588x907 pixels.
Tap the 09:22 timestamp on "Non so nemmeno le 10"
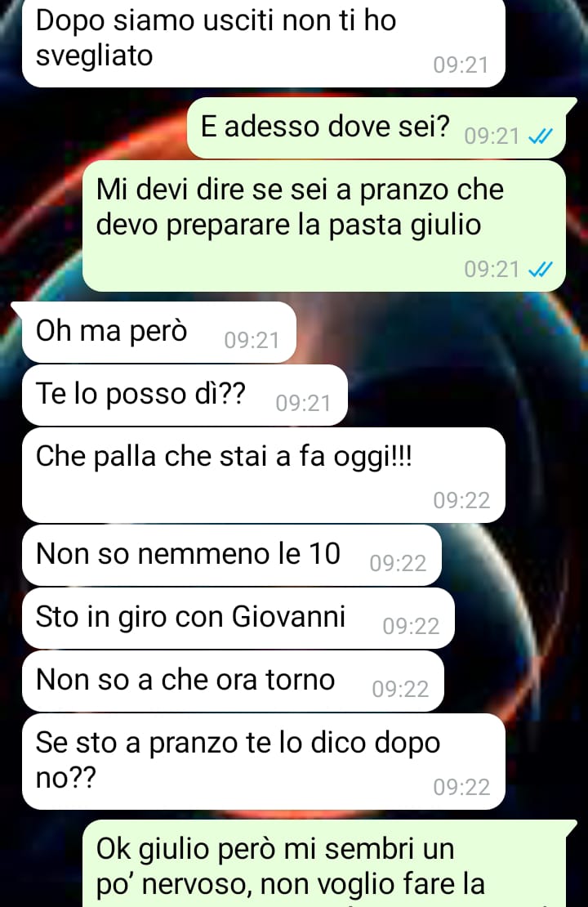point(398,564)
